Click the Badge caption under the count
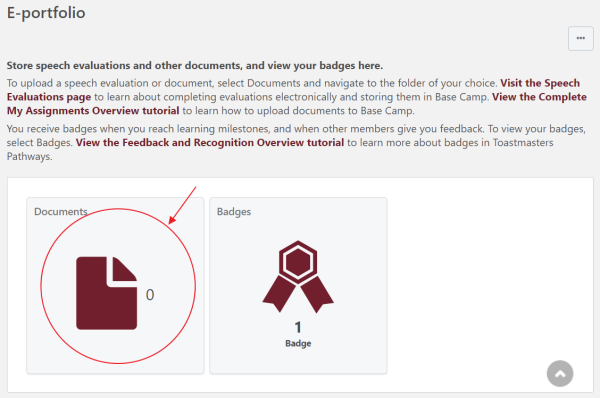This screenshot has width=600, height=398. [x=298, y=343]
